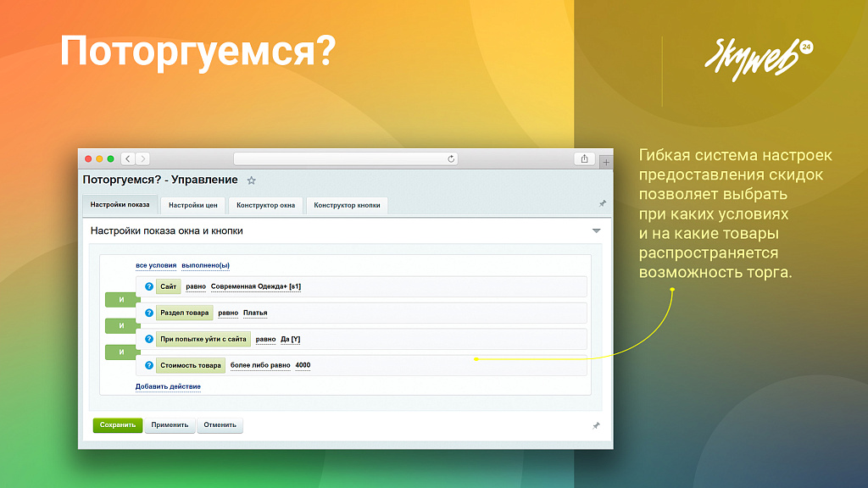Click the help icon beside Раздел товара
The height and width of the screenshot is (488, 868).
point(147,313)
